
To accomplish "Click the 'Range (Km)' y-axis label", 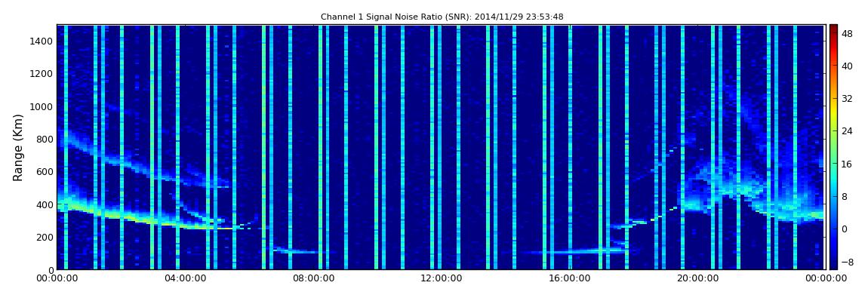I will [17, 147].
